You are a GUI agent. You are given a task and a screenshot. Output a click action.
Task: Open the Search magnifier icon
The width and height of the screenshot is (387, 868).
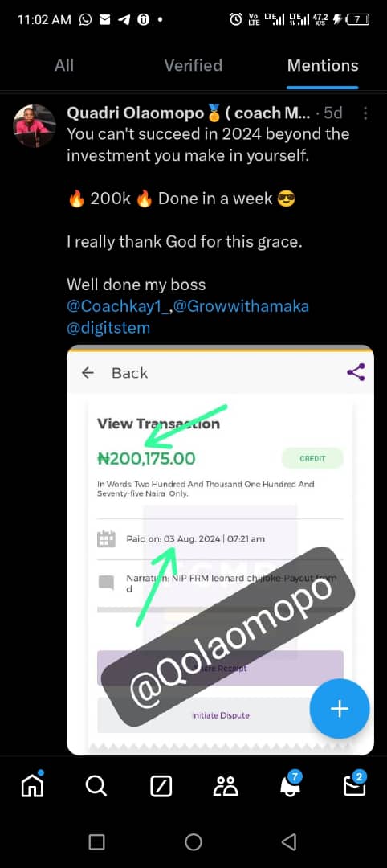pos(96,785)
